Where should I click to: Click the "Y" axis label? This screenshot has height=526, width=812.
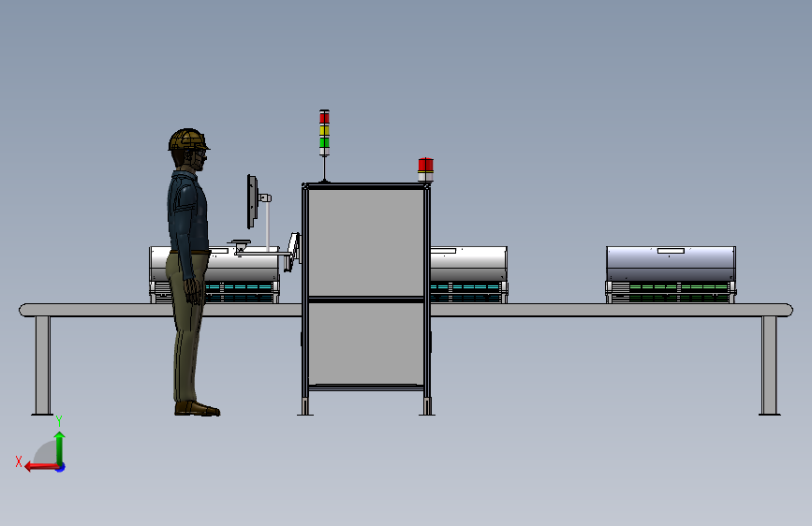tap(59, 421)
